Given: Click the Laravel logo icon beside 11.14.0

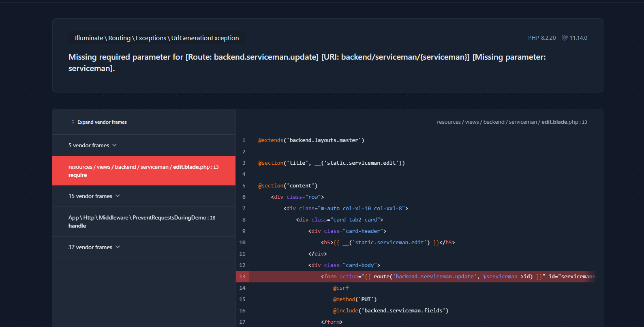Looking at the screenshot, I should (x=565, y=38).
